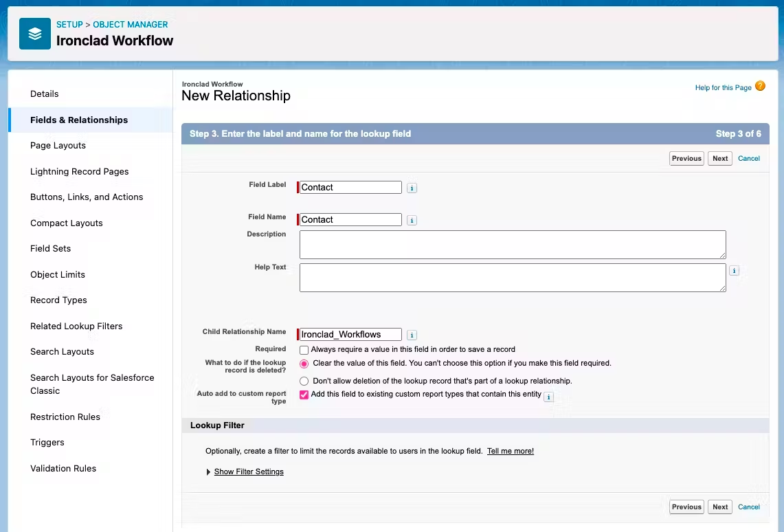Enable the 'Always require a value' checkbox
This screenshot has width=784, height=532.
[304, 350]
